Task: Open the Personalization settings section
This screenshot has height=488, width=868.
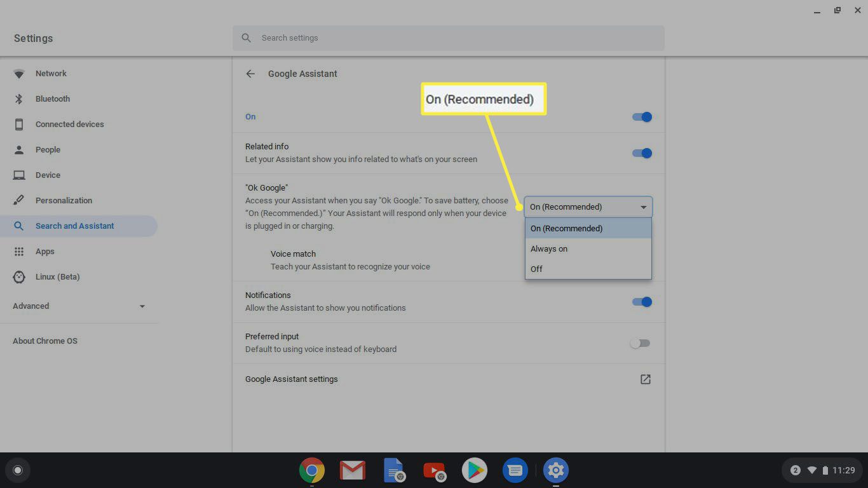Action: 79,201
